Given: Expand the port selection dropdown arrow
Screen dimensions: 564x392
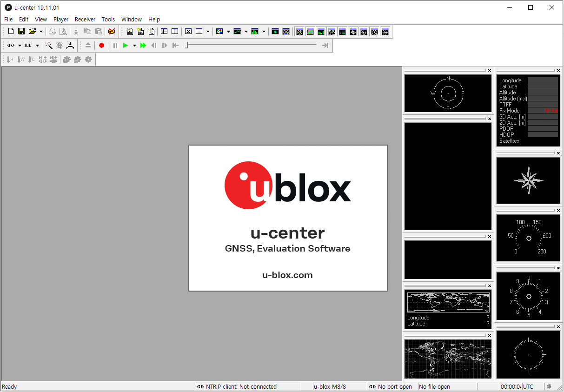Looking at the screenshot, I should tap(20, 45).
